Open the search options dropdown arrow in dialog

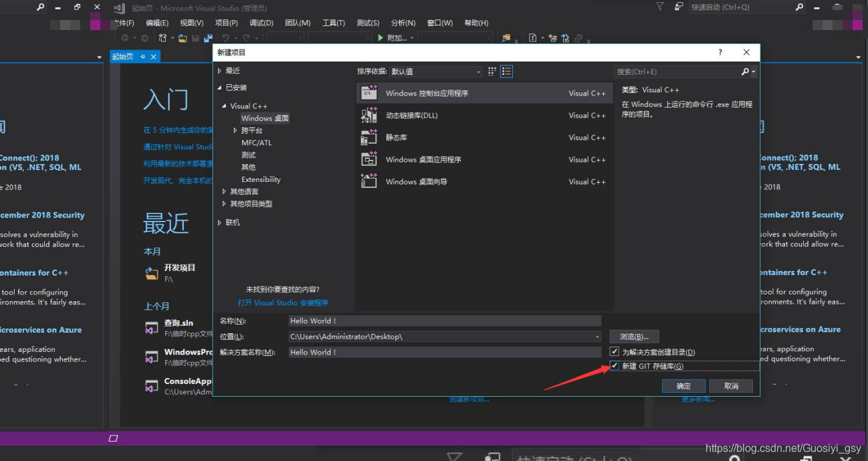(x=754, y=72)
